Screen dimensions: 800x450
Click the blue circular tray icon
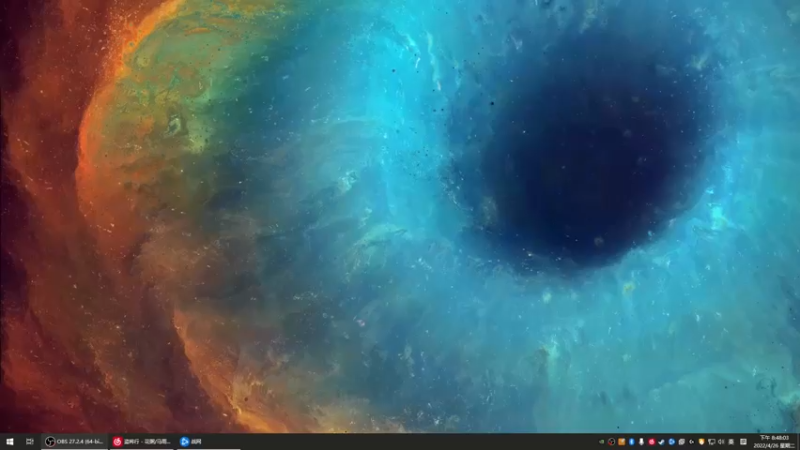[x=671, y=442]
